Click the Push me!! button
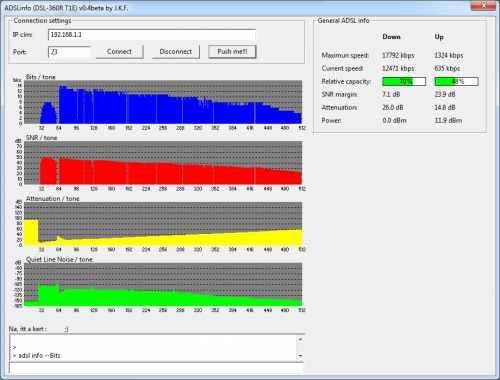 [232, 52]
